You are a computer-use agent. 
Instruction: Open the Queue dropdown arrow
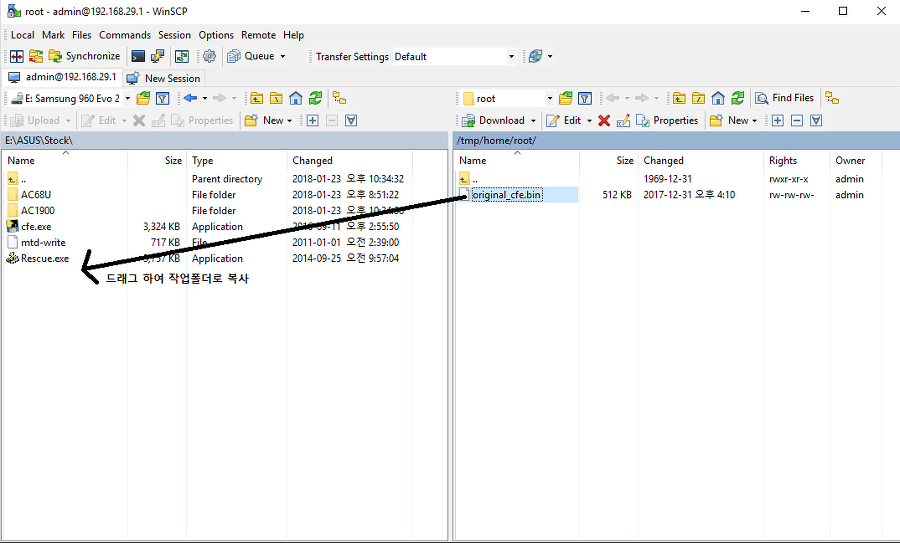(x=283, y=57)
